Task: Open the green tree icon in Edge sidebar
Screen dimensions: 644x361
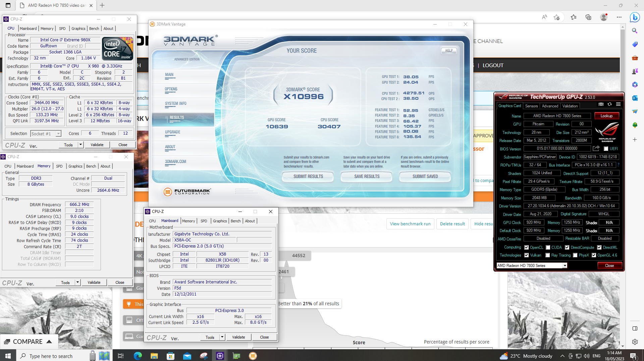Action: 635,125
